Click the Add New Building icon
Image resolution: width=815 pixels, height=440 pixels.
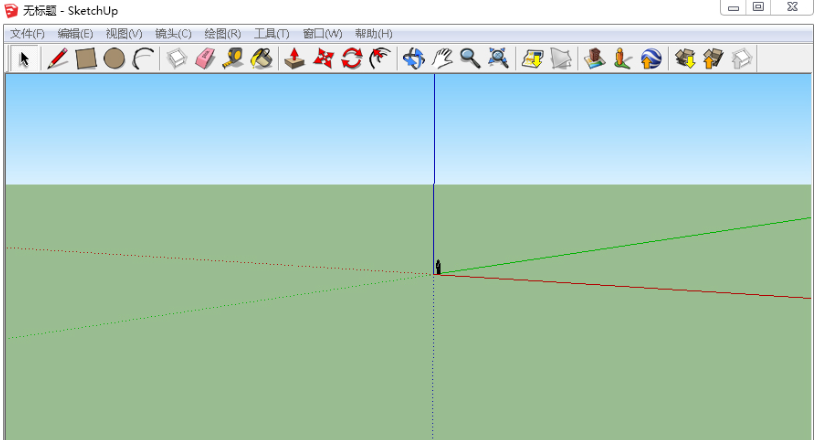pos(594,58)
